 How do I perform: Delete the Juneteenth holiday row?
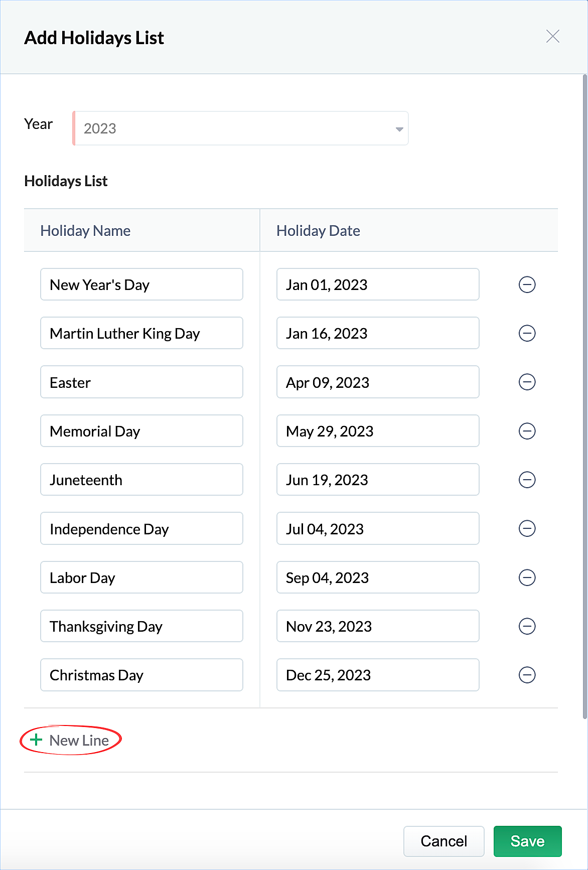coord(527,480)
